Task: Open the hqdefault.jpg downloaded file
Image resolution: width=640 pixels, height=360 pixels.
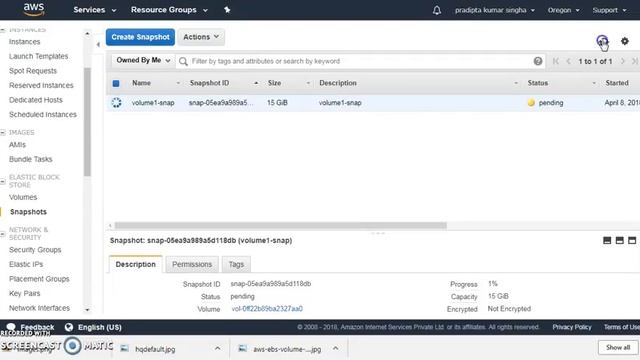Action: 155,349
